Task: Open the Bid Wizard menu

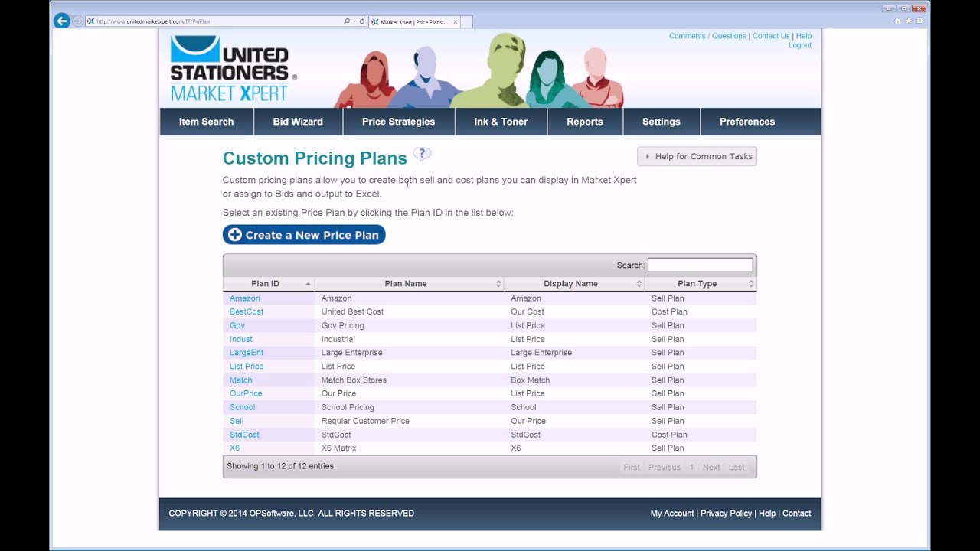Action: coord(298,122)
